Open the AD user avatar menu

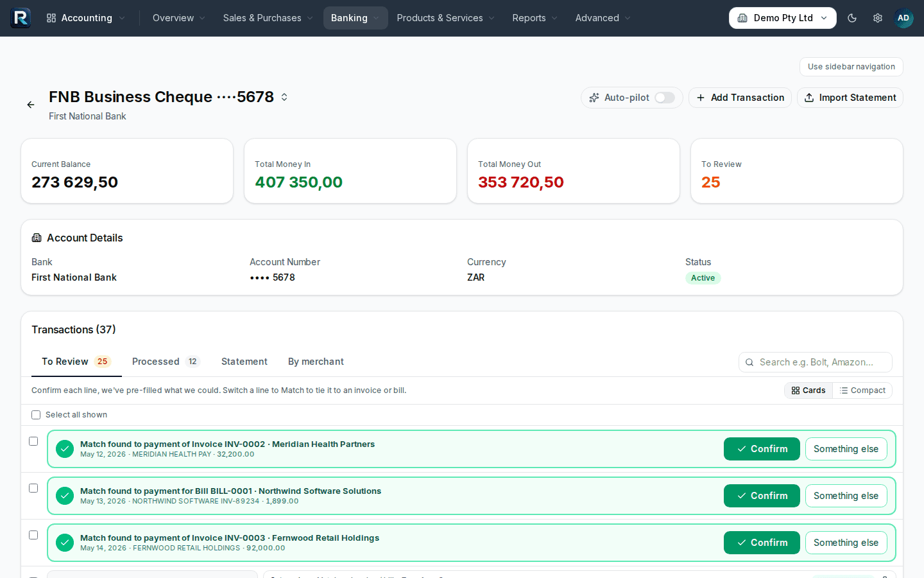[903, 18]
